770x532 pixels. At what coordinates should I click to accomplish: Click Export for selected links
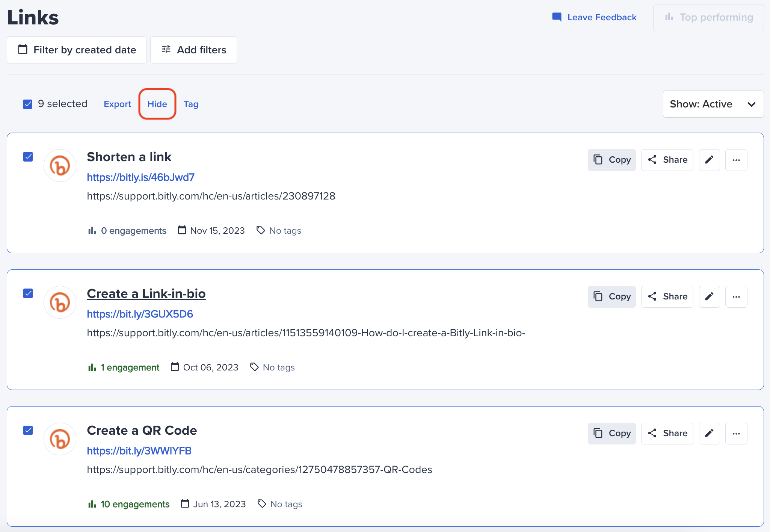[117, 104]
